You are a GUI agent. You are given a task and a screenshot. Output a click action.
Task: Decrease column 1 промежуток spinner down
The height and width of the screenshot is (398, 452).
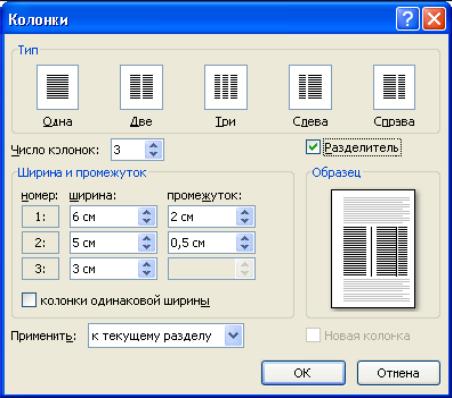pyautogui.click(x=245, y=221)
